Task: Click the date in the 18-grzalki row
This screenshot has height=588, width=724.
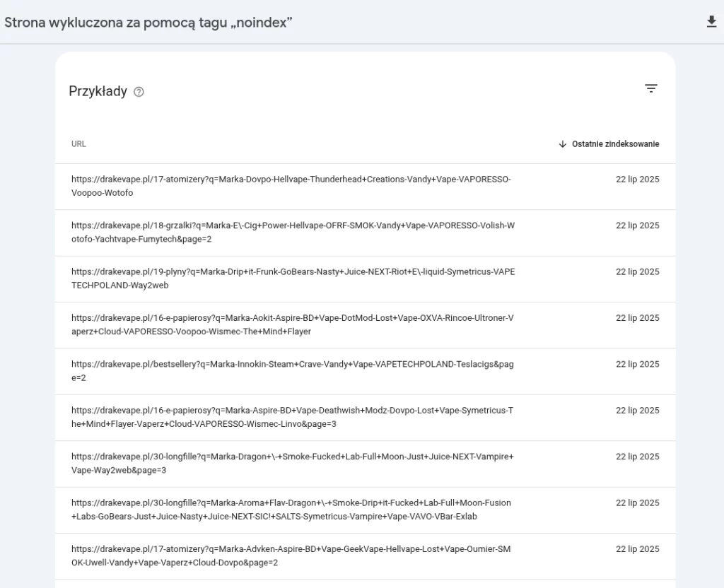Action: pyautogui.click(x=637, y=226)
